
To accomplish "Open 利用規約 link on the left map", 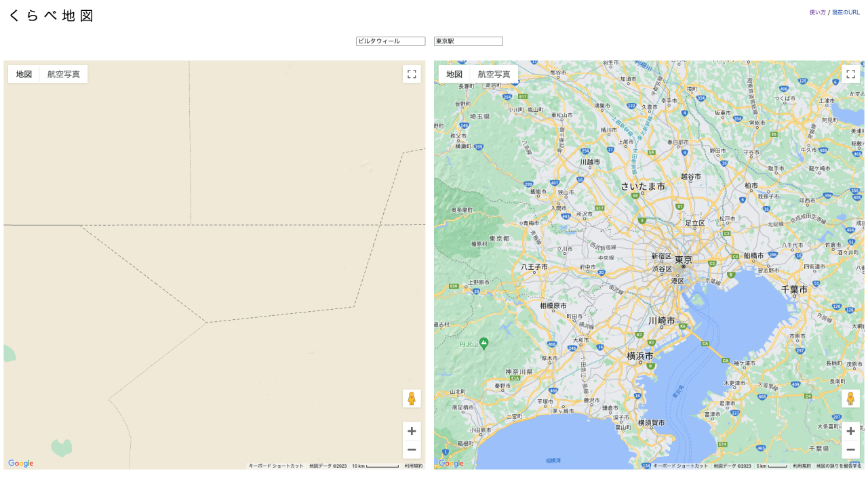I will click(x=414, y=466).
